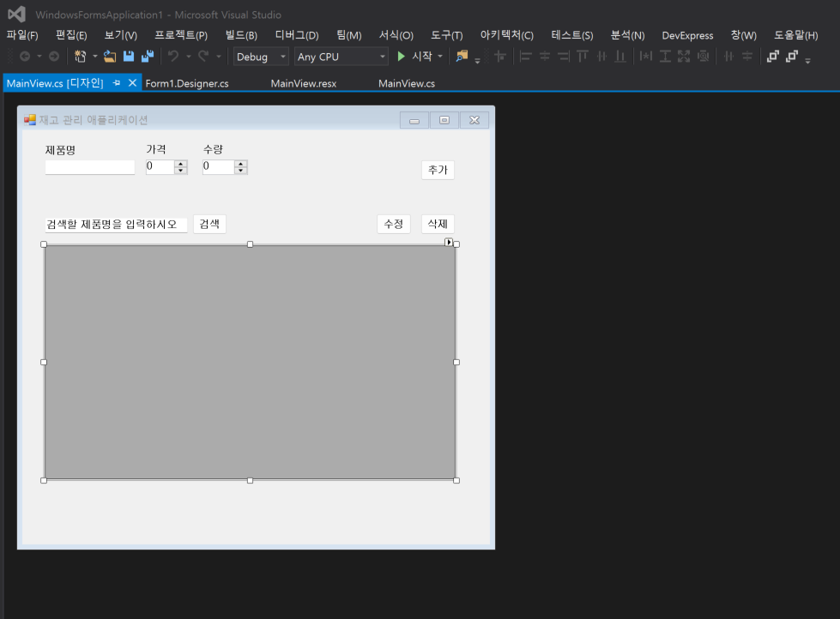This screenshot has height=619, width=840.
Task: Expand the Start (시작) dropdown arrow
Action: point(440,57)
